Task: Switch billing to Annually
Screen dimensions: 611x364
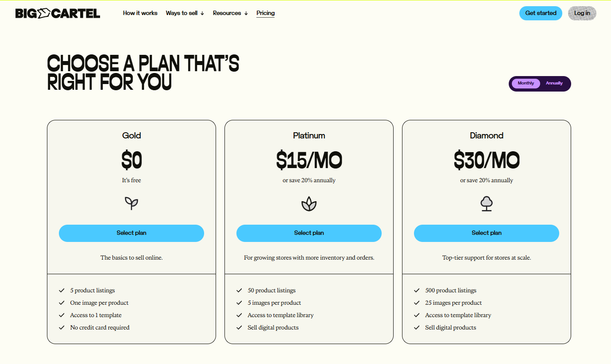Action: (554, 83)
